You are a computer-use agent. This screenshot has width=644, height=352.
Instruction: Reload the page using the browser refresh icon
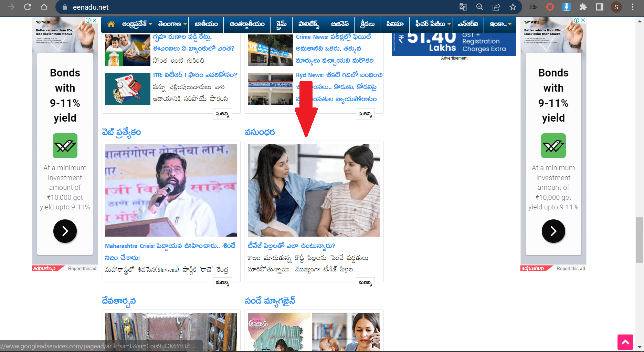[x=28, y=7]
